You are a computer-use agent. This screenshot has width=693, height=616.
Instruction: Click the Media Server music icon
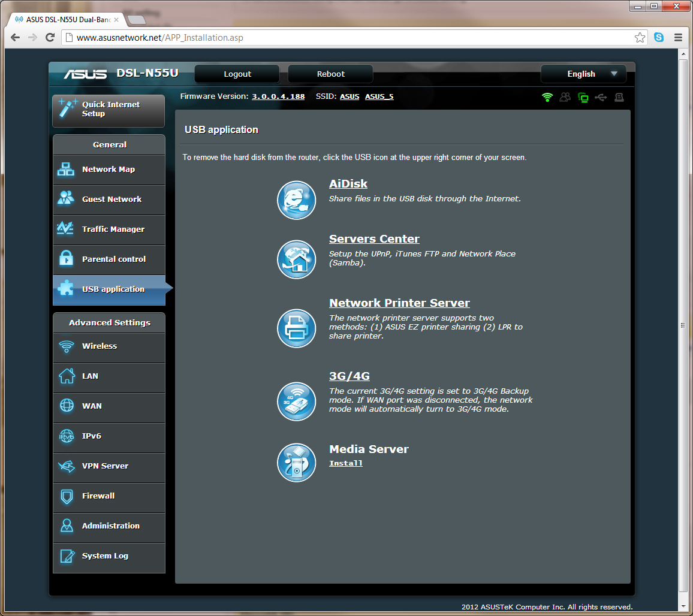pyautogui.click(x=296, y=463)
